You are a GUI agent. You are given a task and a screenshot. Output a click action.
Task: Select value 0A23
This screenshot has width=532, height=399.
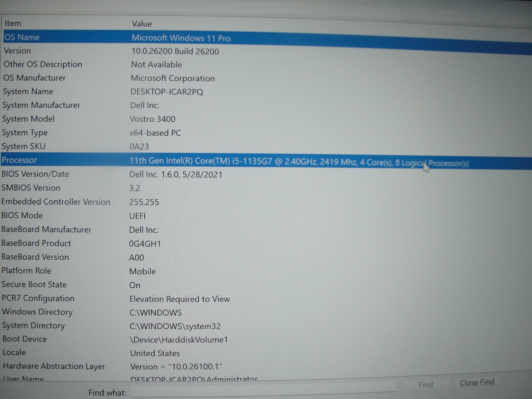point(139,147)
